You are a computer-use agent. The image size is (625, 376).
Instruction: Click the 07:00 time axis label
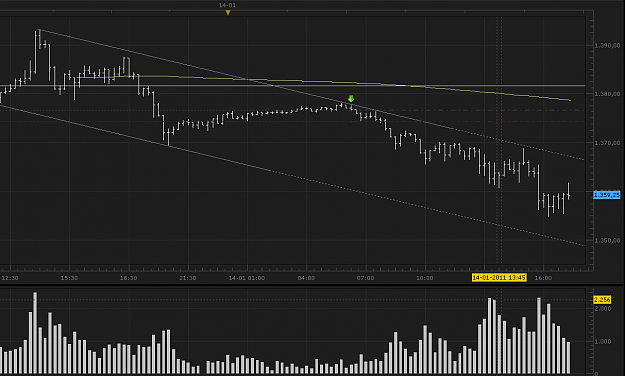point(366,278)
